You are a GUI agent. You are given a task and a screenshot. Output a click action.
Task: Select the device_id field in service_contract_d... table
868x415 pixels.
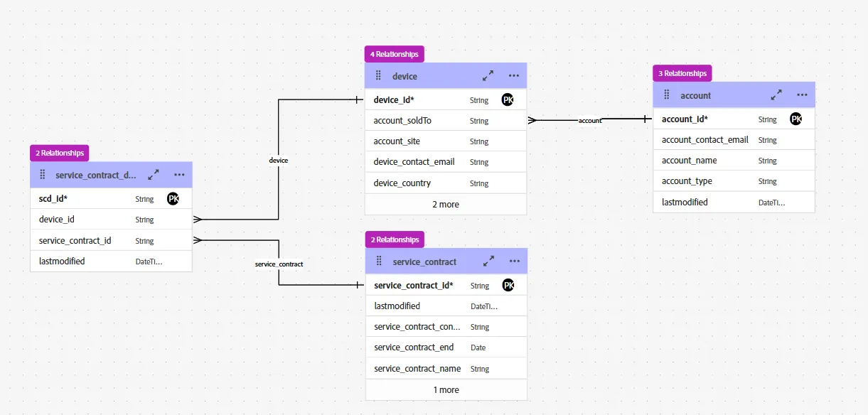click(x=111, y=220)
